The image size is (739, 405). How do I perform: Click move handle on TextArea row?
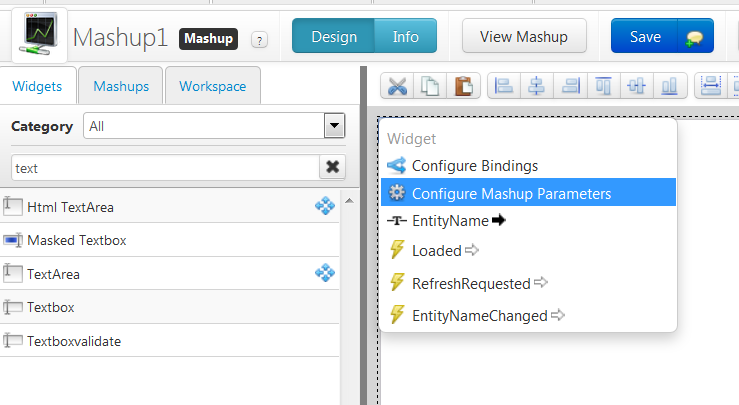tap(325, 273)
